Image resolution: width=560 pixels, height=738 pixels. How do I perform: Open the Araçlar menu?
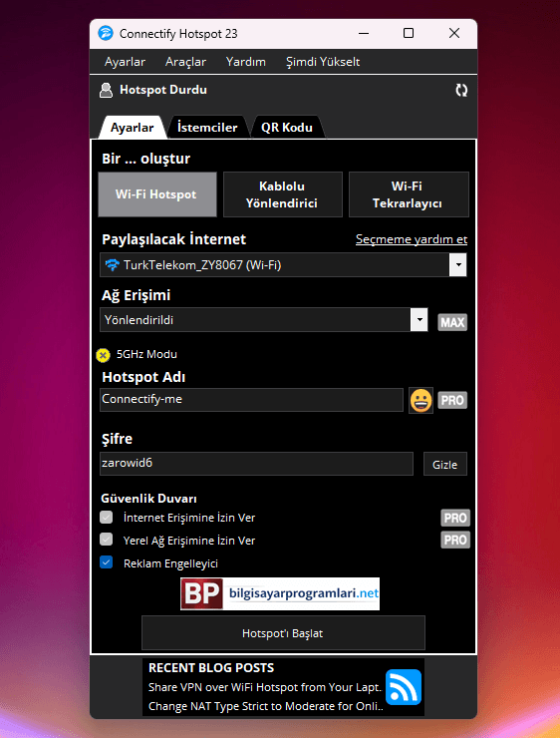(x=185, y=62)
